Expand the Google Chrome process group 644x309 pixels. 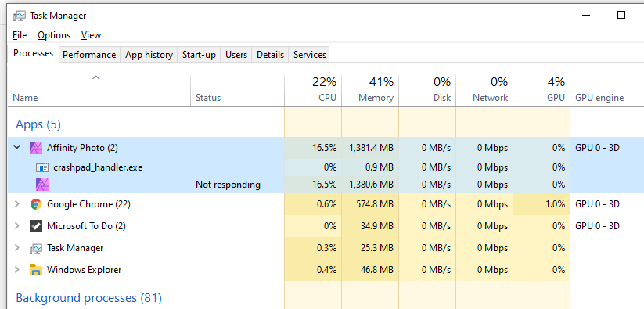(17, 204)
